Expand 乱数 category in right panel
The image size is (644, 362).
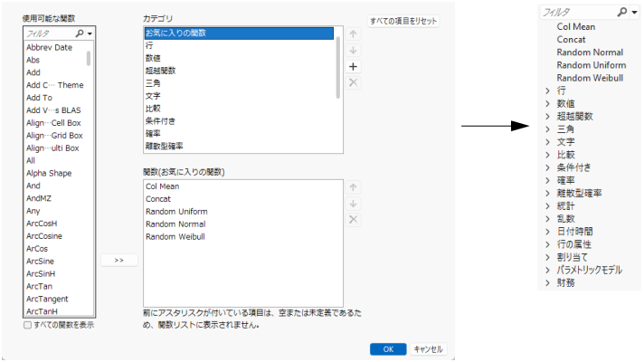point(547,219)
